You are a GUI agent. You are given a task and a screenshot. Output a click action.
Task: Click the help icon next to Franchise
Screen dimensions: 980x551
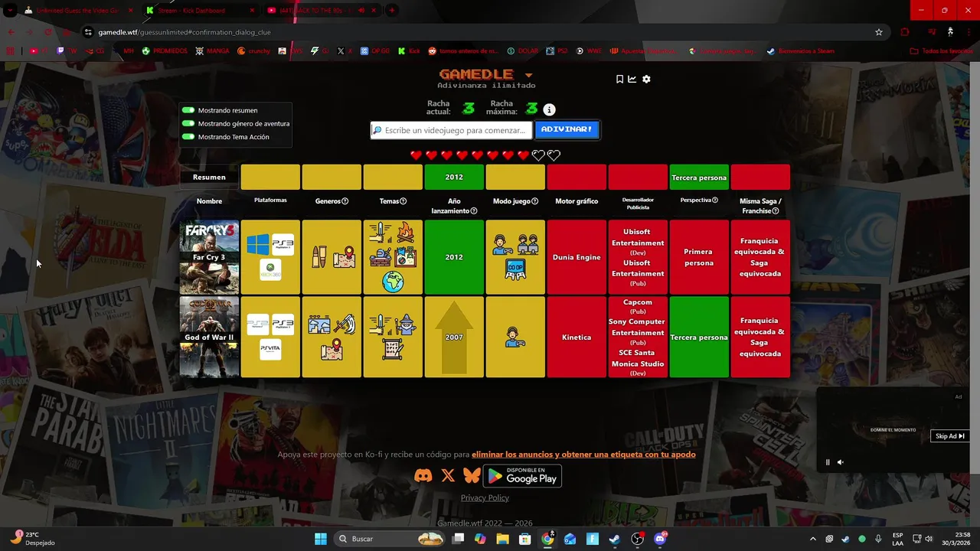click(x=776, y=211)
